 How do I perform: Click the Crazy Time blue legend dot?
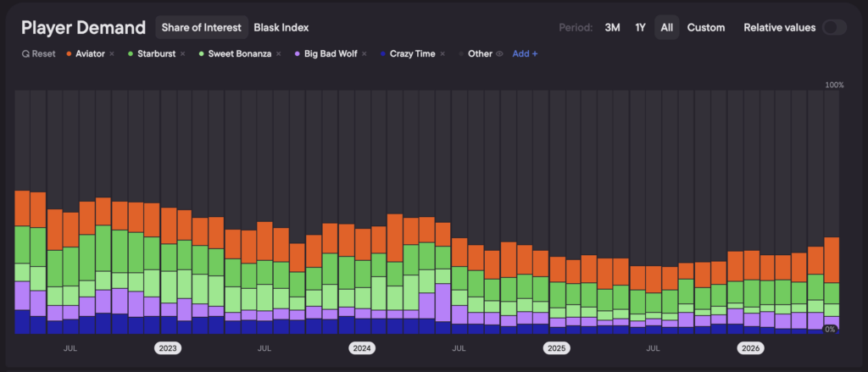pyautogui.click(x=383, y=53)
